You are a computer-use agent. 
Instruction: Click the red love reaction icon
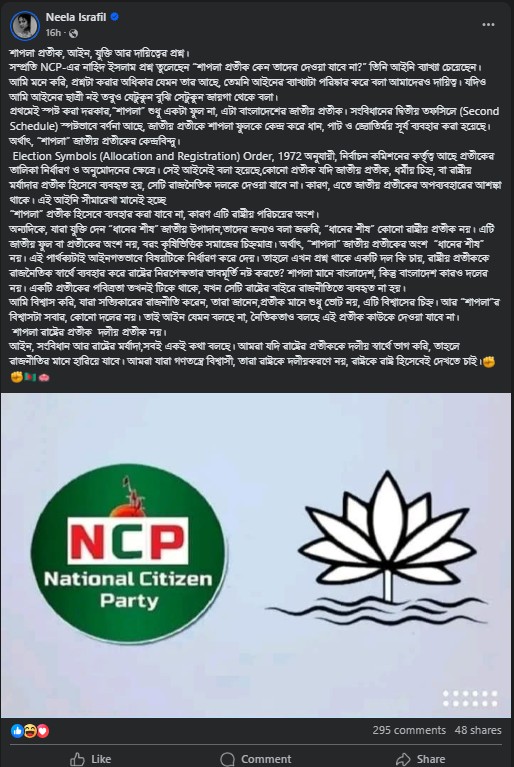click(43, 731)
